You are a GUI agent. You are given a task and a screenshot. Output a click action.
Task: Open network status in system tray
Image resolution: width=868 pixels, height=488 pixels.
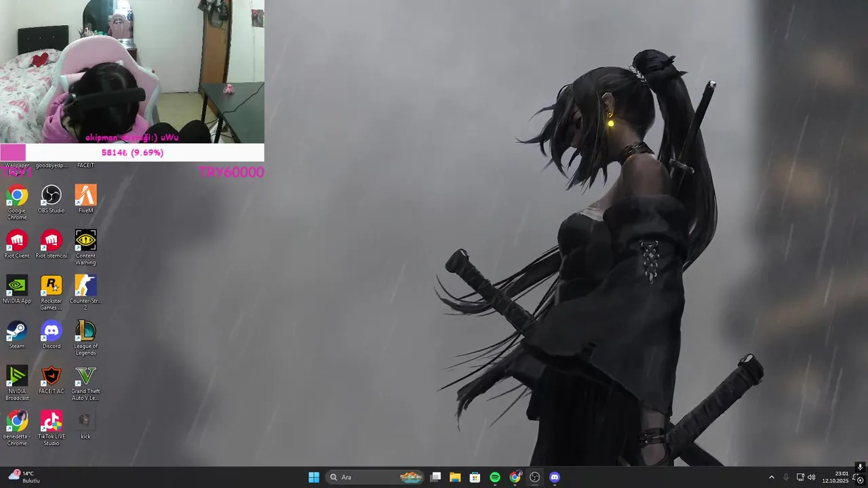point(800,477)
